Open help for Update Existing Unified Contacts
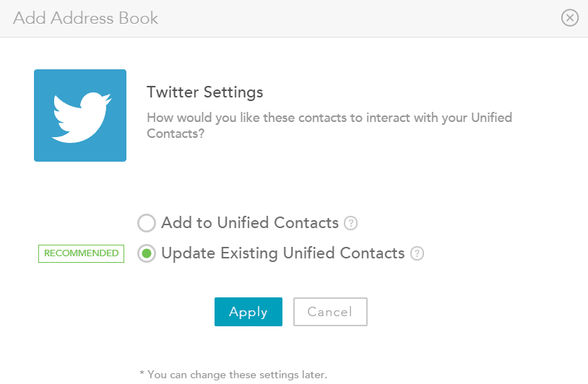The image size is (588, 384). pos(417,253)
